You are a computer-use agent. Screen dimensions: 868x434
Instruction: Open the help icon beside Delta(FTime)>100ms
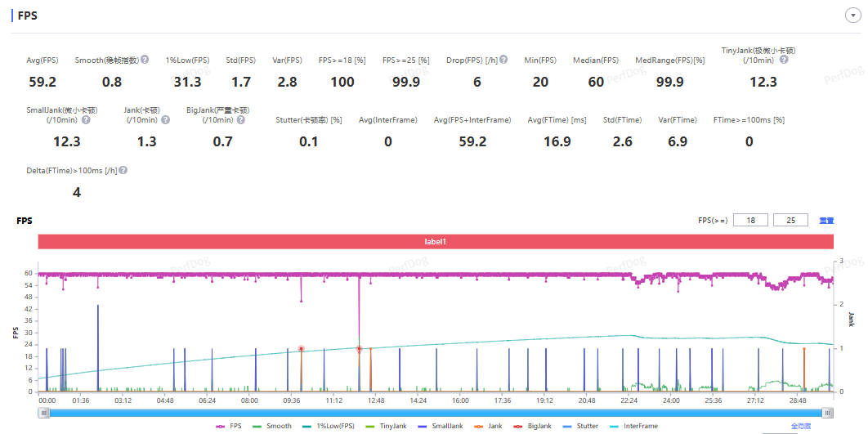[123, 171]
